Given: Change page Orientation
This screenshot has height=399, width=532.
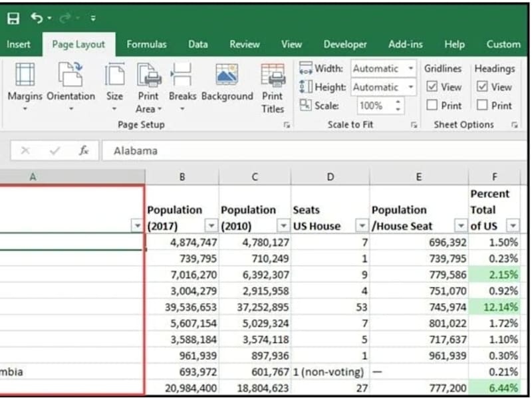Looking at the screenshot, I should (x=71, y=87).
